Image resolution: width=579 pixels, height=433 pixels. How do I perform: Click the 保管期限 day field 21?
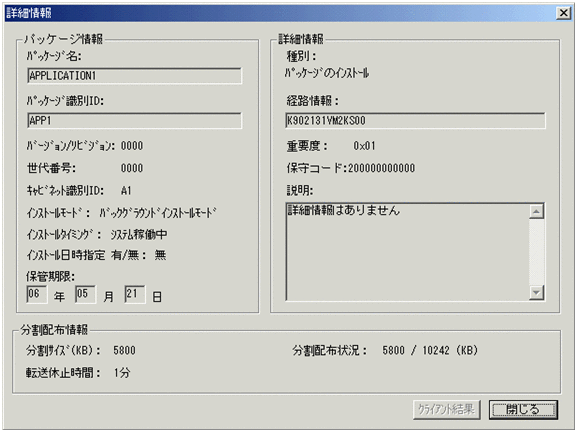point(134,294)
